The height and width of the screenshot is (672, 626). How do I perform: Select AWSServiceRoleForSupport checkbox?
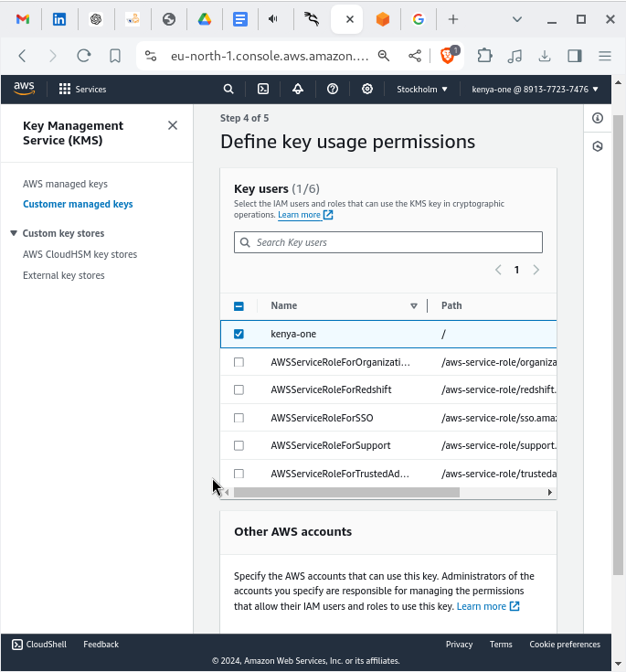pyautogui.click(x=239, y=446)
